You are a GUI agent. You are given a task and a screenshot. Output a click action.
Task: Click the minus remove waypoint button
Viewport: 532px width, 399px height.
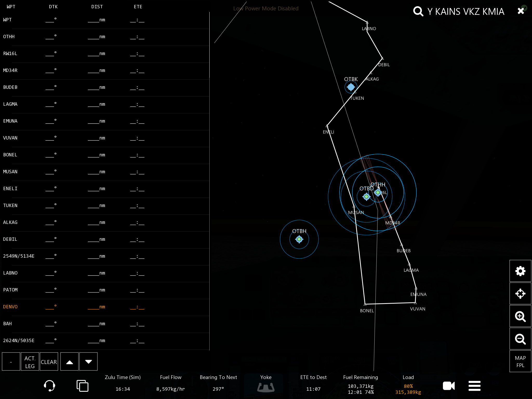tap(11, 362)
